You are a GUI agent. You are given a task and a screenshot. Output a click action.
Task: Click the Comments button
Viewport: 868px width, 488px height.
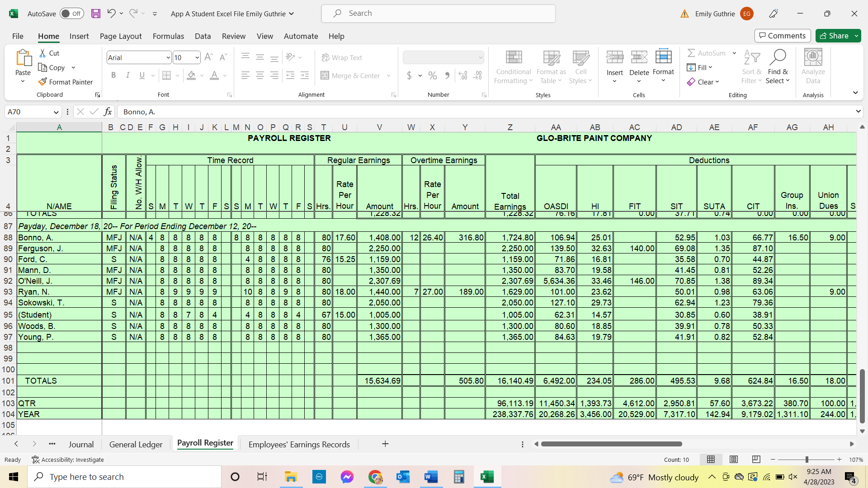pyautogui.click(x=783, y=36)
